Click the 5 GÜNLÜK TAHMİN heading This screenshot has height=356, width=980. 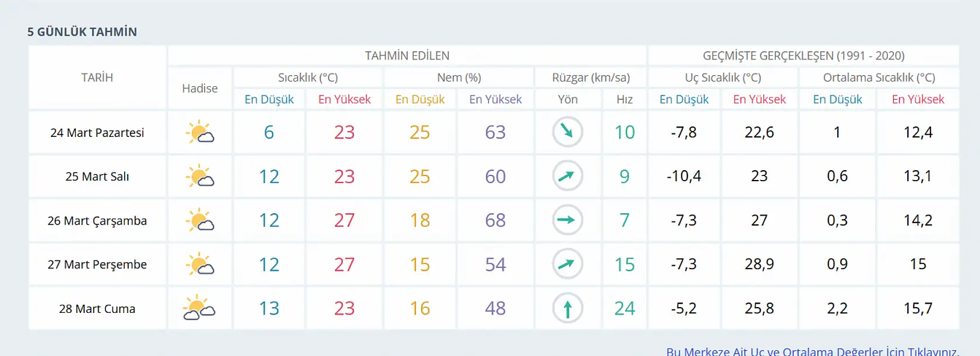tap(82, 32)
